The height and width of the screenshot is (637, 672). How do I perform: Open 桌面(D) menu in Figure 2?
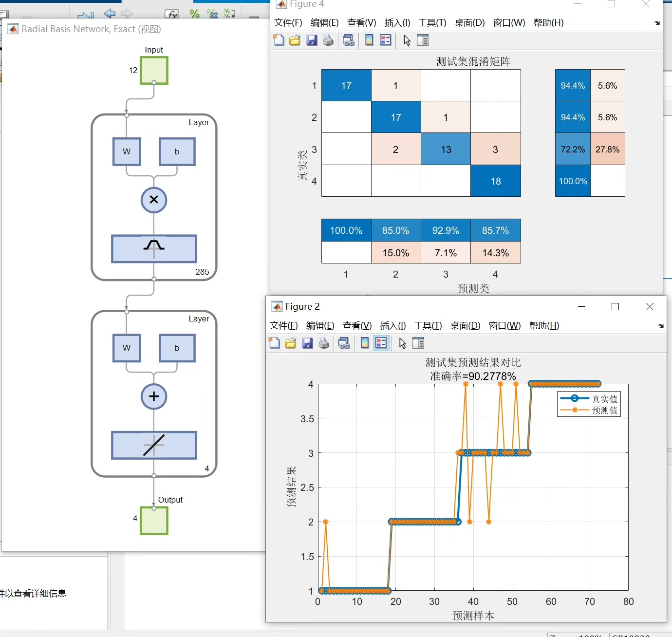coord(465,326)
